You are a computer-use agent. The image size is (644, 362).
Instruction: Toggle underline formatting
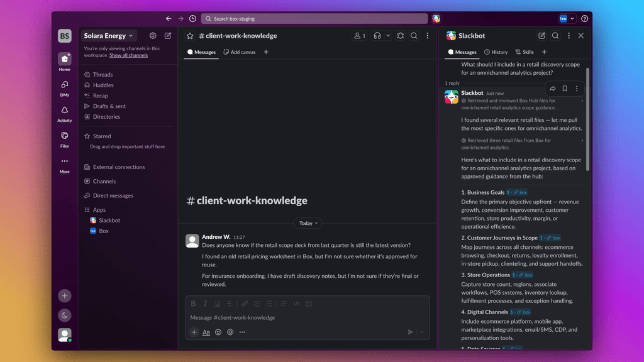pyautogui.click(x=217, y=304)
